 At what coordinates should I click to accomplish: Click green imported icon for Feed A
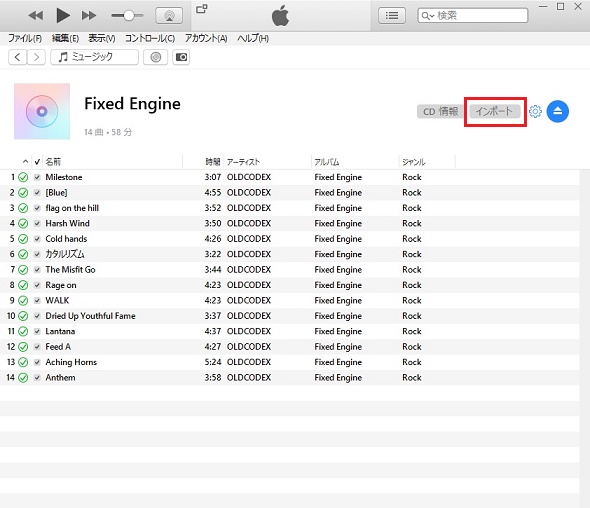(x=23, y=347)
